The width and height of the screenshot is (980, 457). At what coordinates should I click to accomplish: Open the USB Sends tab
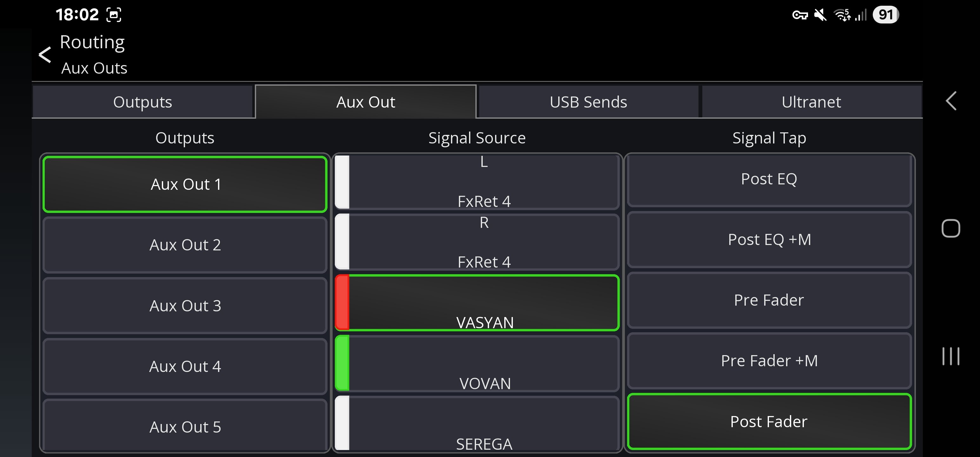click(x=588, y=102)
